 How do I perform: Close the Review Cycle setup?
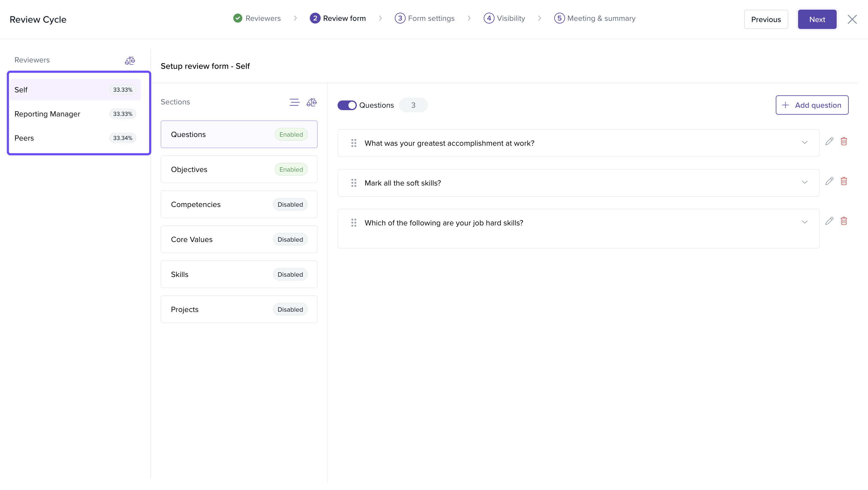(x=852, y=20)
